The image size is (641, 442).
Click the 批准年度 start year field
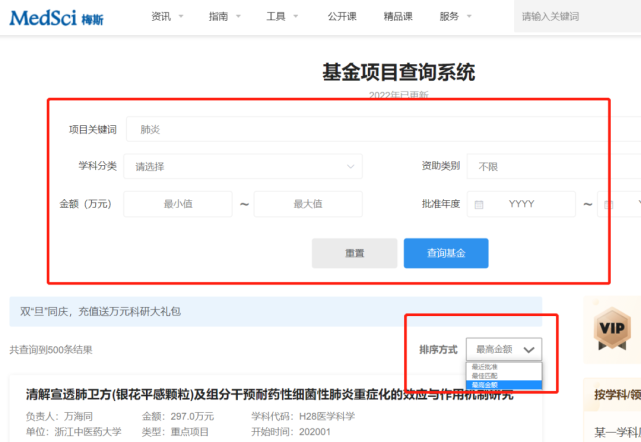[x=521, y=204]
